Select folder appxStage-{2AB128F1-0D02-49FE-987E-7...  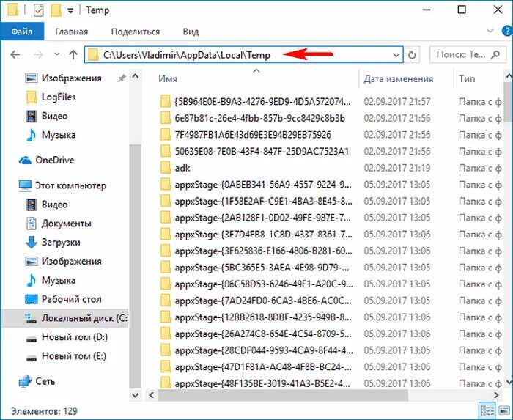tap(255, 218)
